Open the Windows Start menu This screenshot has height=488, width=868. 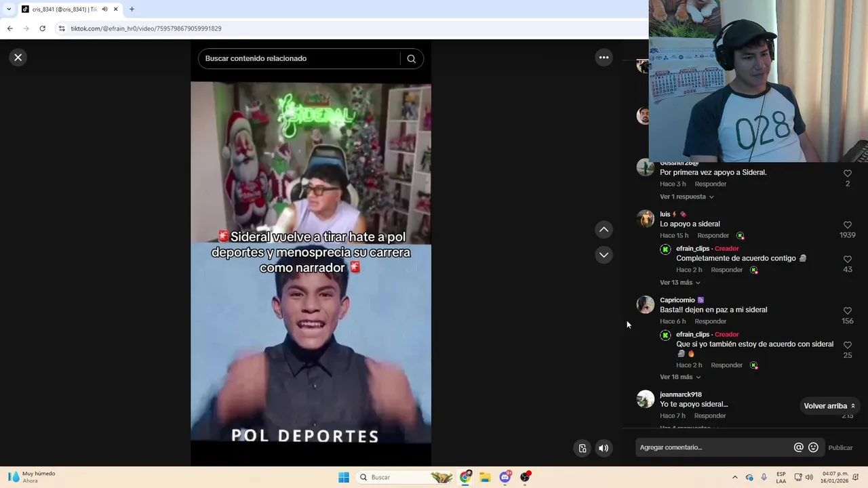coord(344,477)
